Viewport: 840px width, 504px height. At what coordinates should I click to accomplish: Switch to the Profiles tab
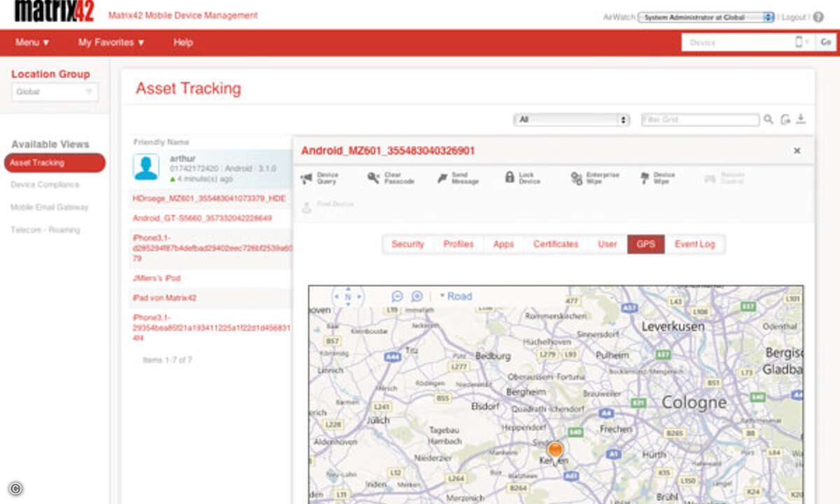coord(458,244)
